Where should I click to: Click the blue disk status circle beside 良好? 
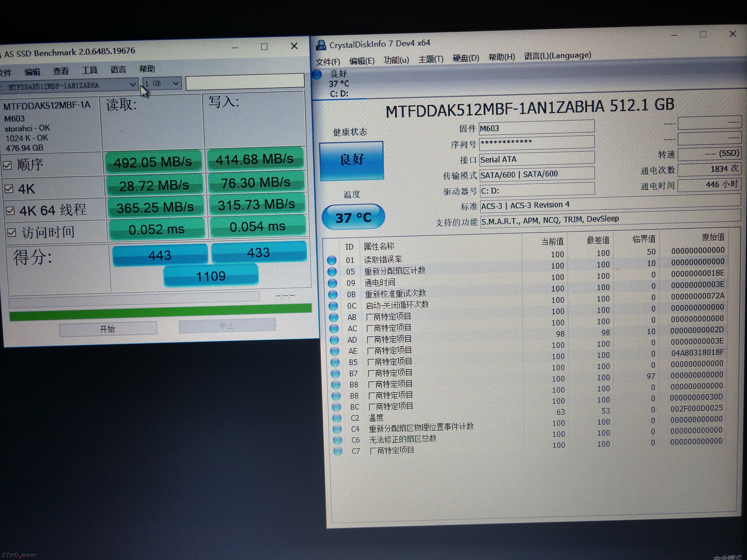pyautogui.click(x=317, y=75)
